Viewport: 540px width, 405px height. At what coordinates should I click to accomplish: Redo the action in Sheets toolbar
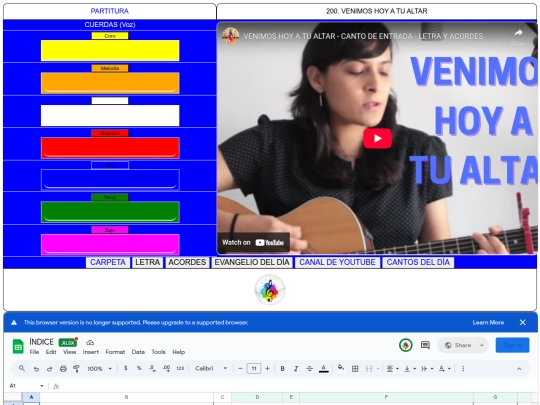pyautogui.click(x=49, y=368)
